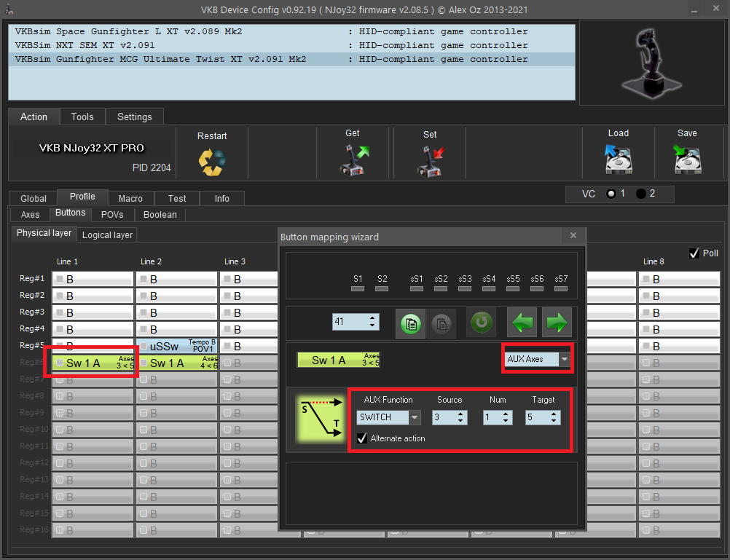Open the AUX Function SWITCH dropdown
Screen dimensions: 730x560
click(x=415, y=417)
